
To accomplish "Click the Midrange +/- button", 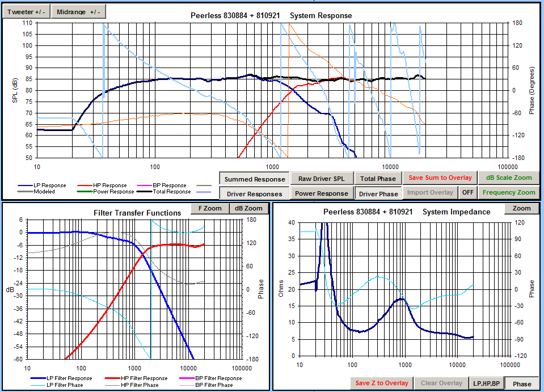I will [x=78, y=11].
